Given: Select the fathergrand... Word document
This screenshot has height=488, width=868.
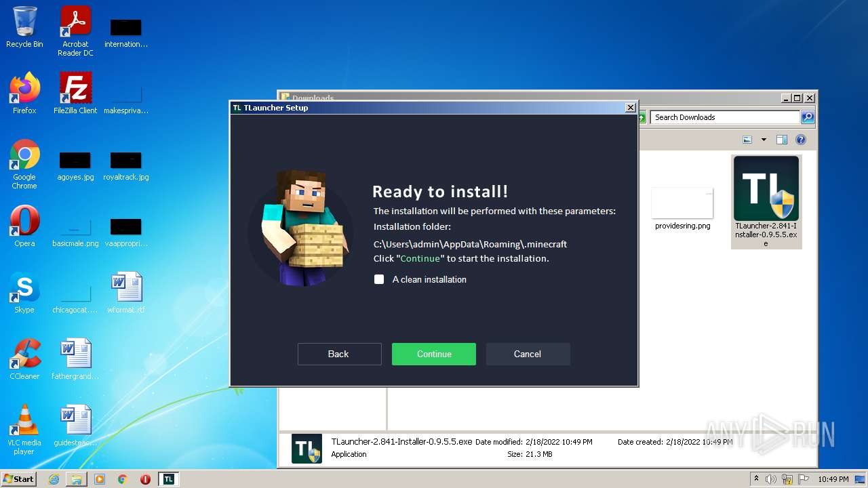Looking at the screenshot, I should (x=75, y=359).
